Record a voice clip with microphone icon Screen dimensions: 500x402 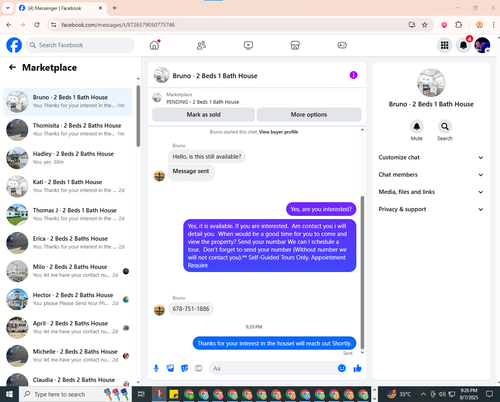tap(156, 368)
